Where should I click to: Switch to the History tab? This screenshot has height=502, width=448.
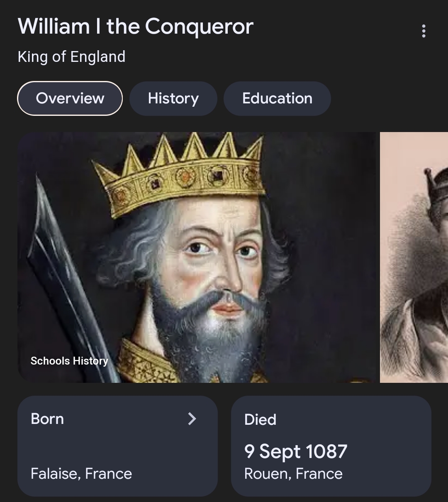pos(173,98)
